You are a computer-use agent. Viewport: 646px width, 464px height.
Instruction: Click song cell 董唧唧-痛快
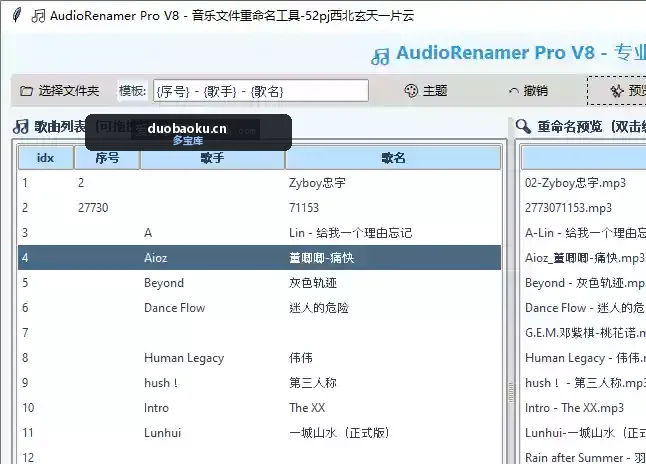(321, 258)
